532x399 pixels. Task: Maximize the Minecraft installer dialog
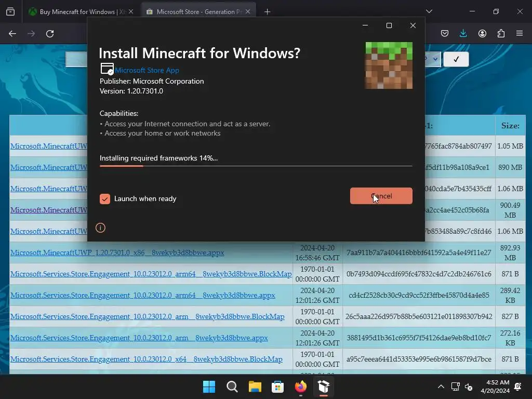(389, 25)
